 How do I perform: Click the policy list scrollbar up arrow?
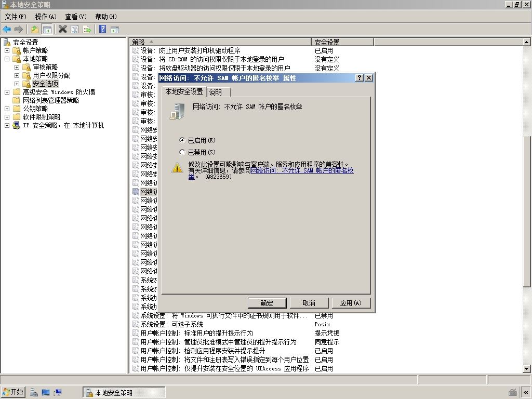click(x=527, y=42)
